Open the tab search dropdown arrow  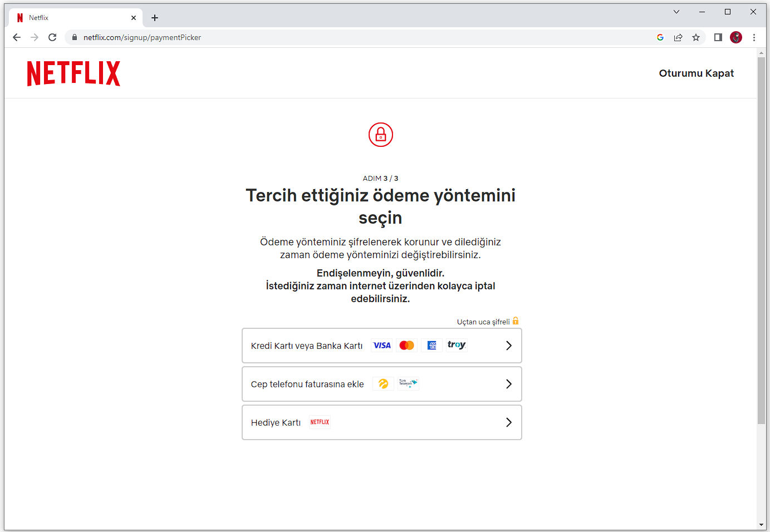pyautogui.click(x=676, y=12)
